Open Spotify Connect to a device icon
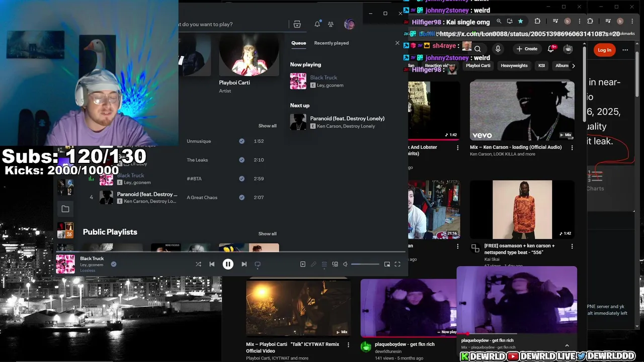644x362 pixels. point(335,264)
